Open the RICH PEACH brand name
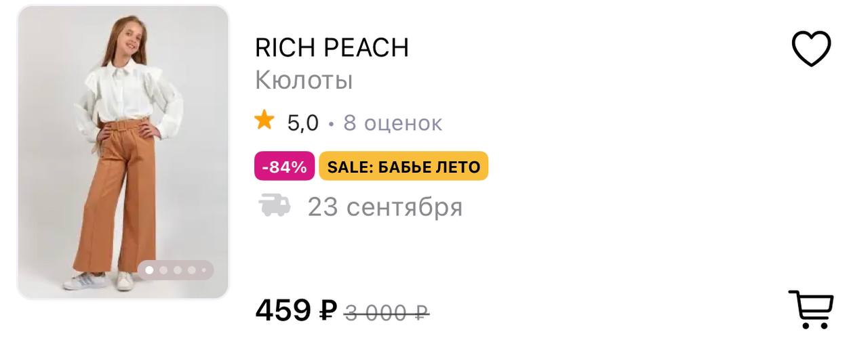The image size is (868, 340). [x=332, y=47]
